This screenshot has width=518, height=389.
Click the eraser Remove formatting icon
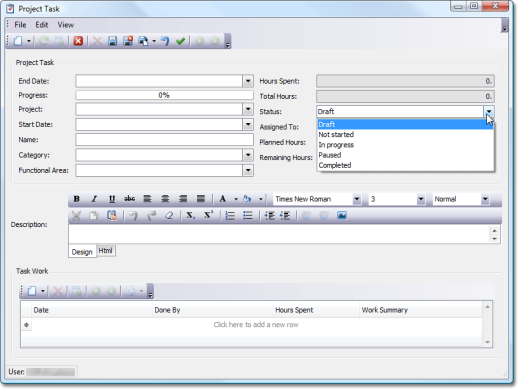(169, 216)
